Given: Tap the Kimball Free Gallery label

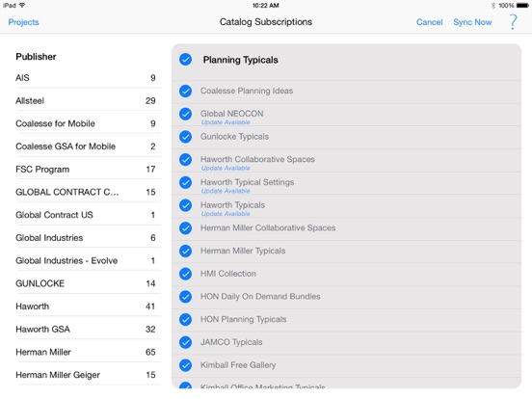Looking at the screenshot, I should click(238, 364).
